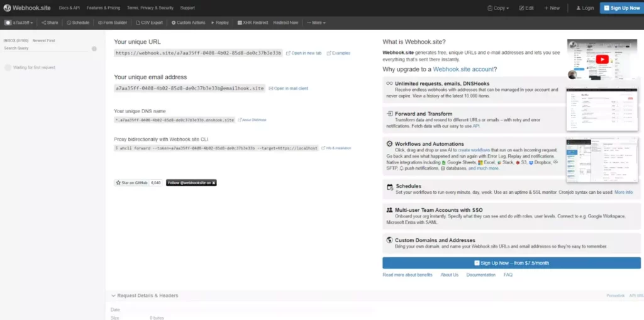Toggle XHR Redirect
Viewport: 644px width, 320px height.
[253, 23]
